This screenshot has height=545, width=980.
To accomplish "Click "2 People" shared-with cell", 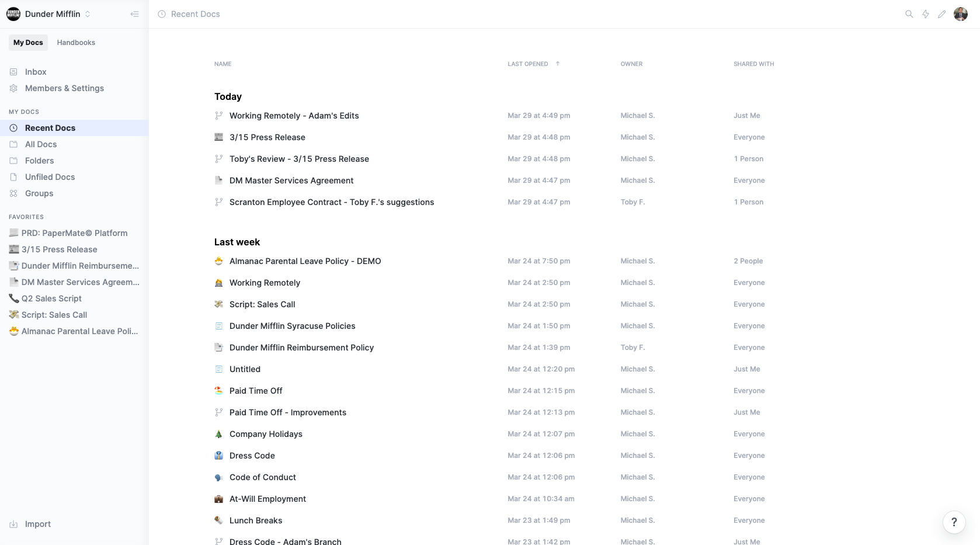I will 748,261.
